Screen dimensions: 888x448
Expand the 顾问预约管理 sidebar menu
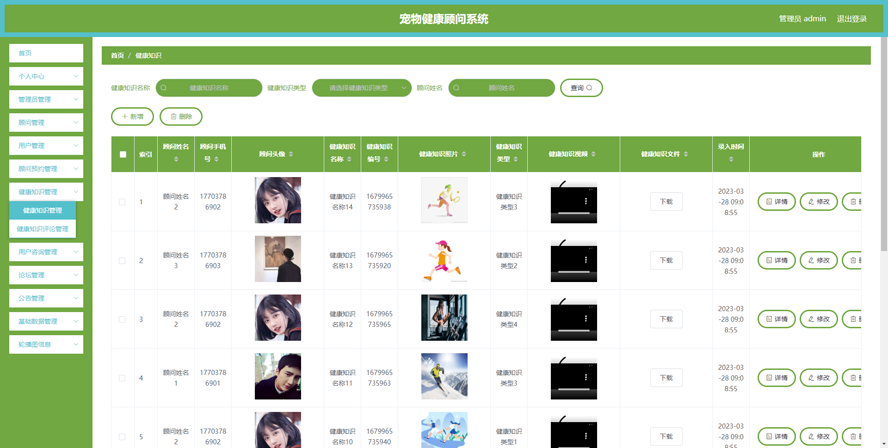46,169
